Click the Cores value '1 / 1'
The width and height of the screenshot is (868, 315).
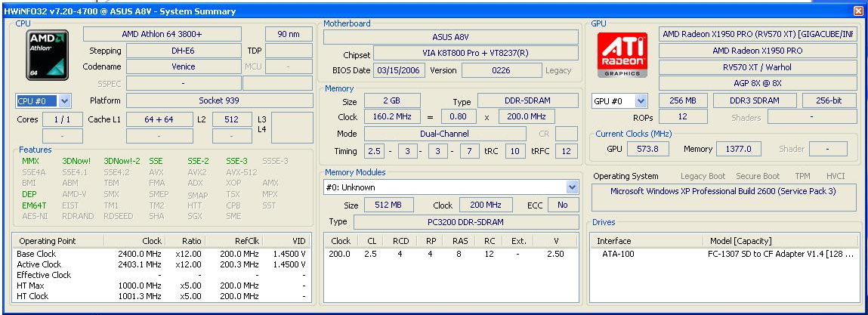pos(63,119)
